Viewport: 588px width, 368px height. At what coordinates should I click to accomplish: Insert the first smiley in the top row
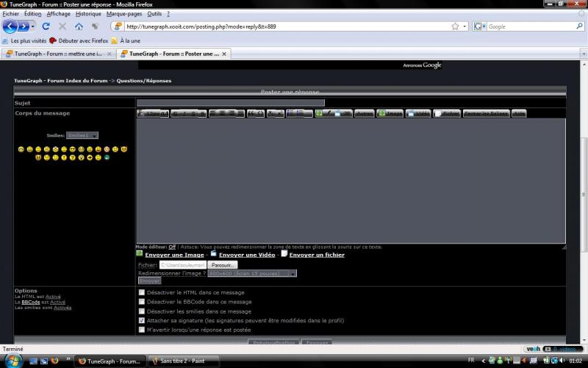21,149
